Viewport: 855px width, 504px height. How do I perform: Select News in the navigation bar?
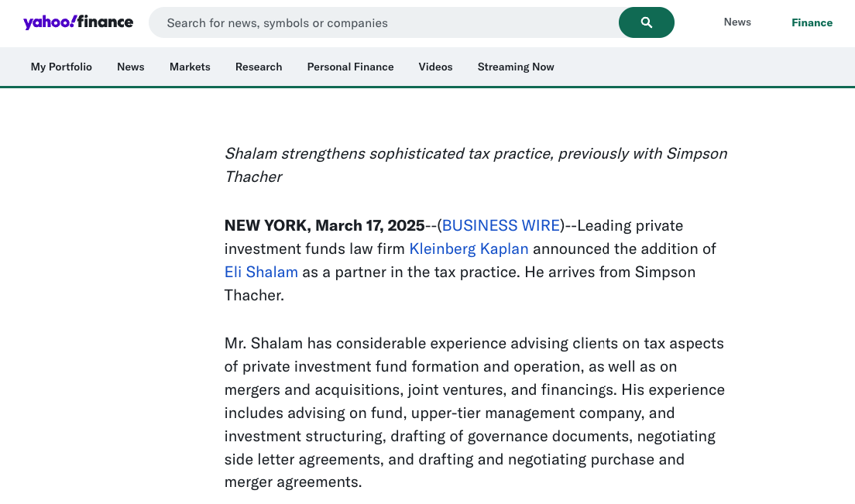click(131, 67)
